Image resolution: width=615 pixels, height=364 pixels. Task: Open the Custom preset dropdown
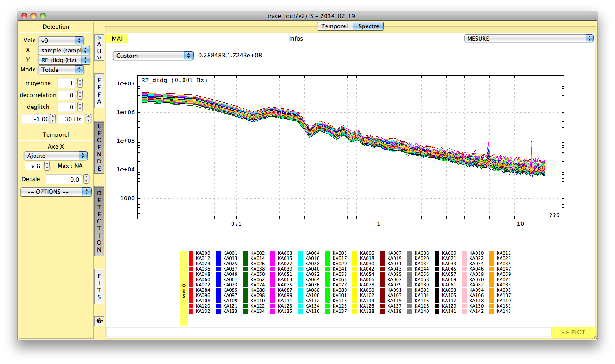153,56
